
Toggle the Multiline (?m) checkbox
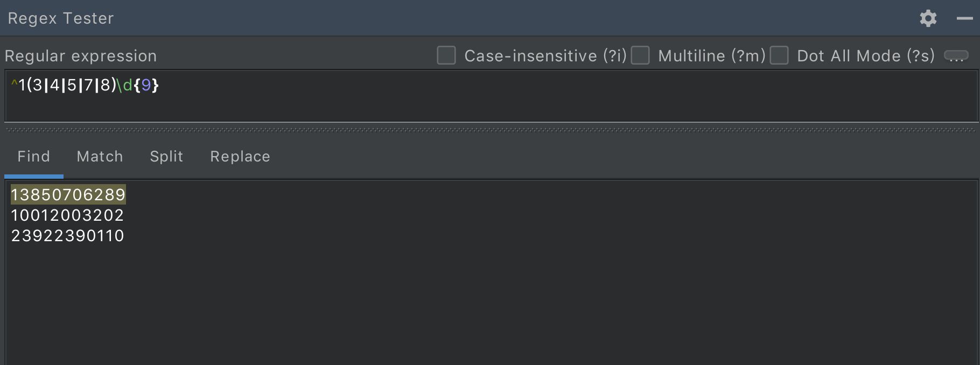tap(640, 55)
